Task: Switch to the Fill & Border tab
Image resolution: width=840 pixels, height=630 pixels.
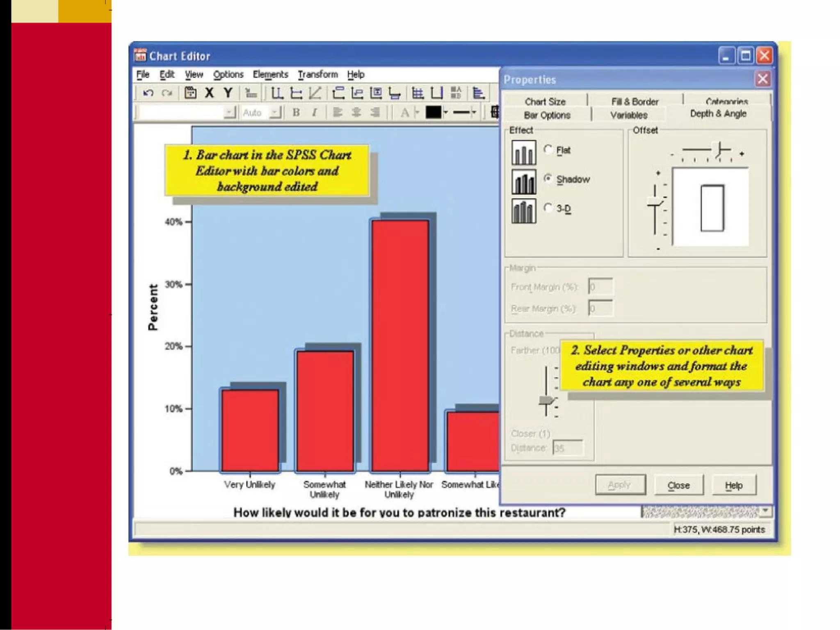Action: tap(635, 101)
